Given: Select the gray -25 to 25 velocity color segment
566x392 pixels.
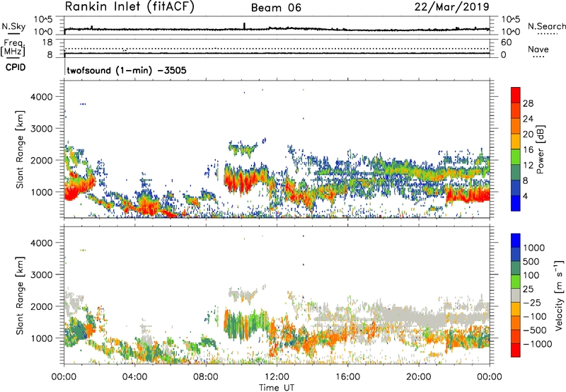Looking at the screenshot, I should 516,296.
